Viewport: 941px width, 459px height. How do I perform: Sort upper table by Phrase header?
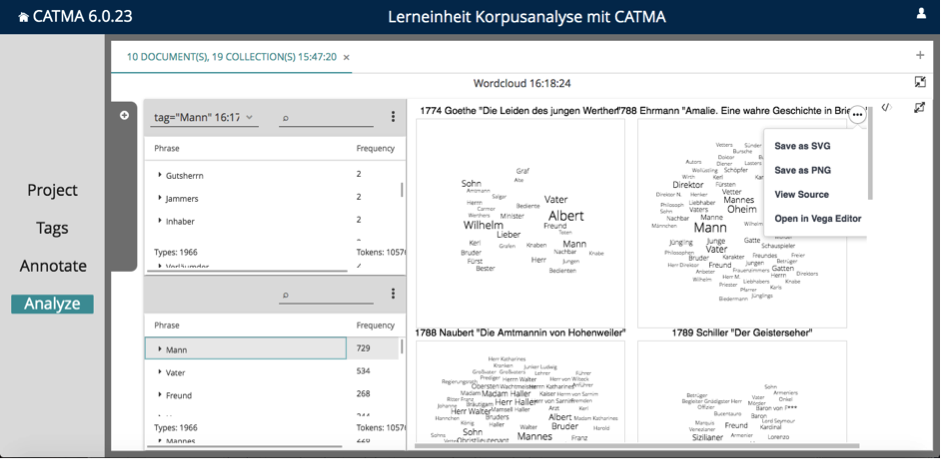(x=167, y=148)
